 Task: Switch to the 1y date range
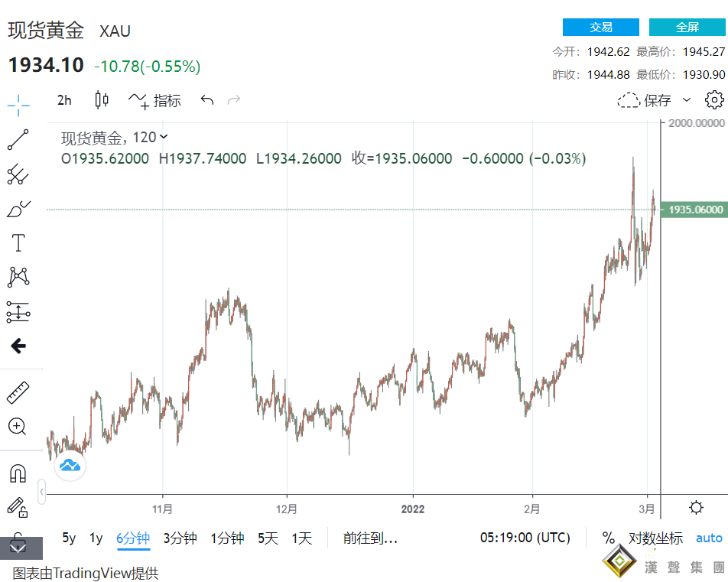tap(96, 538)
